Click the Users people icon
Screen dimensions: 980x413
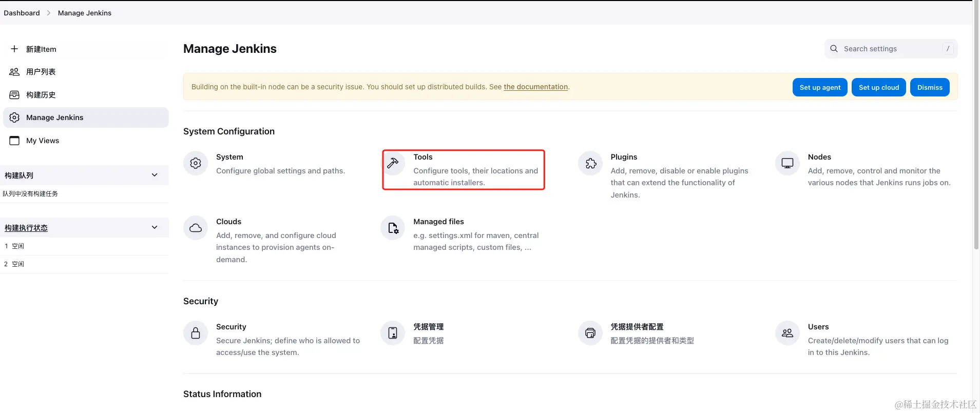[787, 333]
